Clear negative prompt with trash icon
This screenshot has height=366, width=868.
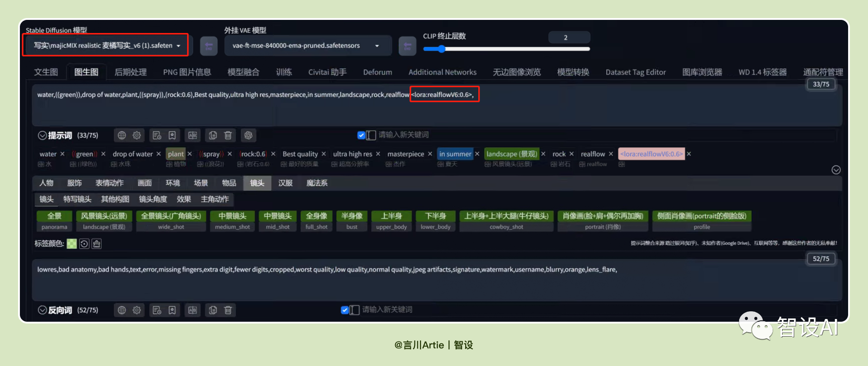228,310
